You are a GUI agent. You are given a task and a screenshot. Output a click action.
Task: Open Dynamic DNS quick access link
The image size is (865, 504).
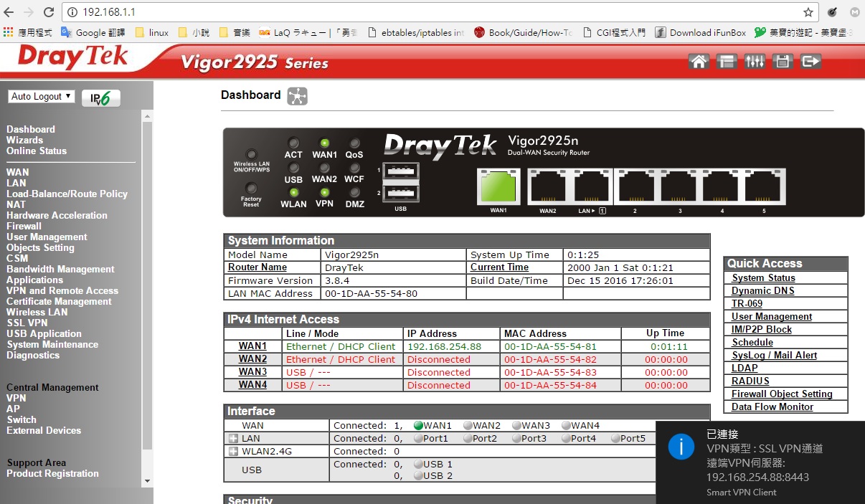click(762, 291)
